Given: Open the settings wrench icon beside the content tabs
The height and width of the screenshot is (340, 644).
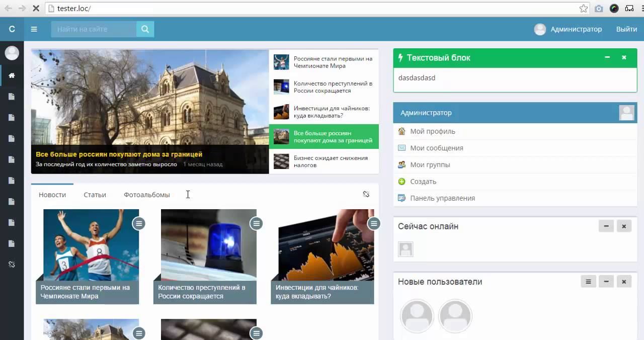Looking at the screenshot, I should pos(366,194).
